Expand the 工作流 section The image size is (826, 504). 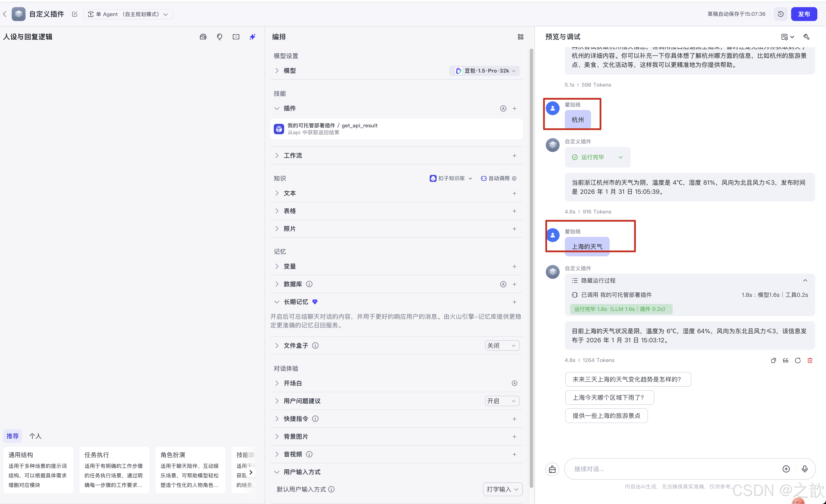pyautogui.click(x=292, y=155)
